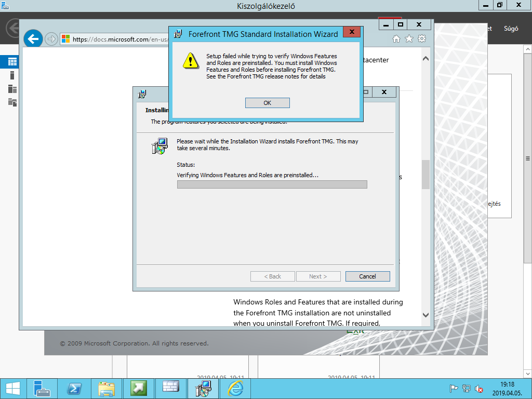The width and height of the screenshot is (532, 399).
Task: Click installer icon beside wait message
Action: [159, 146]
